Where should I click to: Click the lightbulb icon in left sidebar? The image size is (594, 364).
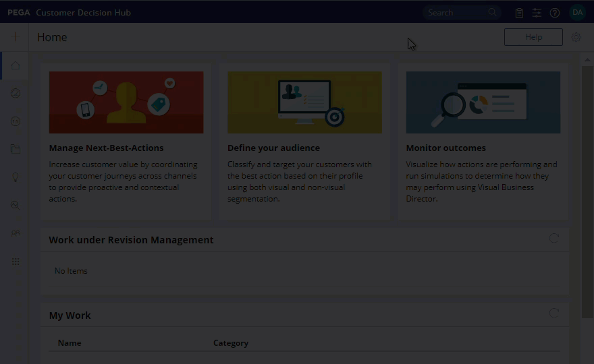click(x=16, y=177)
